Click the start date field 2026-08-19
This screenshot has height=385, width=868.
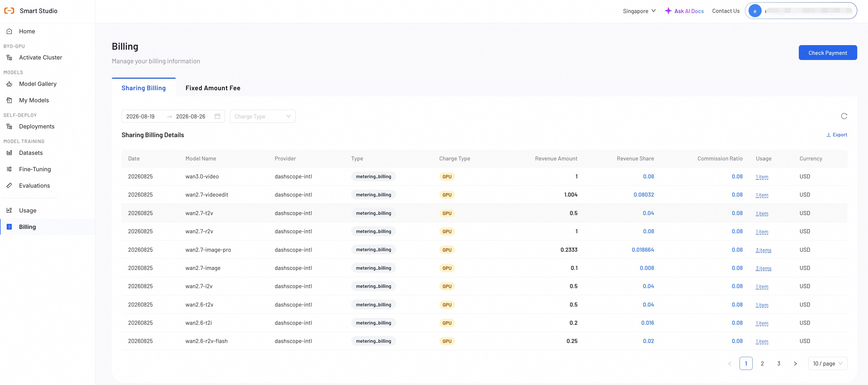click(140, 116)
